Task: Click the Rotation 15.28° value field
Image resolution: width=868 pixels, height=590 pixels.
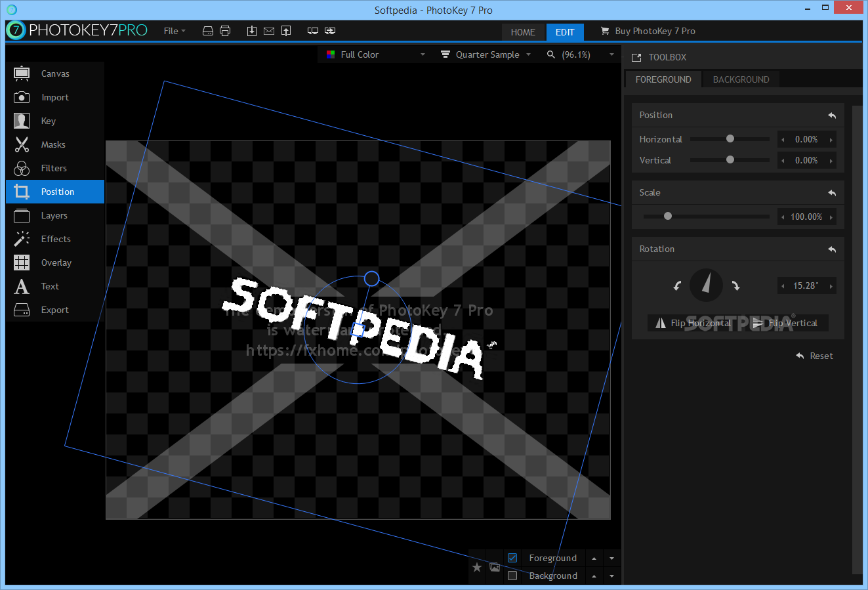Action: coord(806,286)
